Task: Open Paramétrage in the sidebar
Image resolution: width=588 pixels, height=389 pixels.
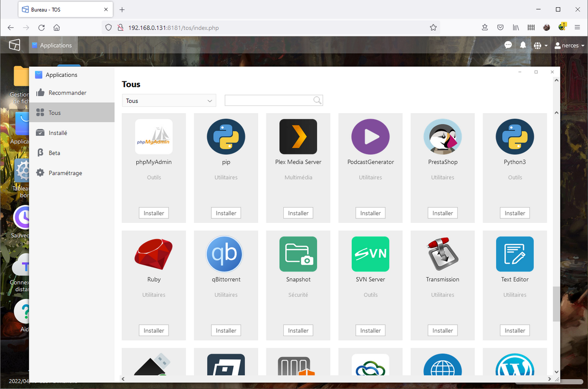Action: pos(72,173)
